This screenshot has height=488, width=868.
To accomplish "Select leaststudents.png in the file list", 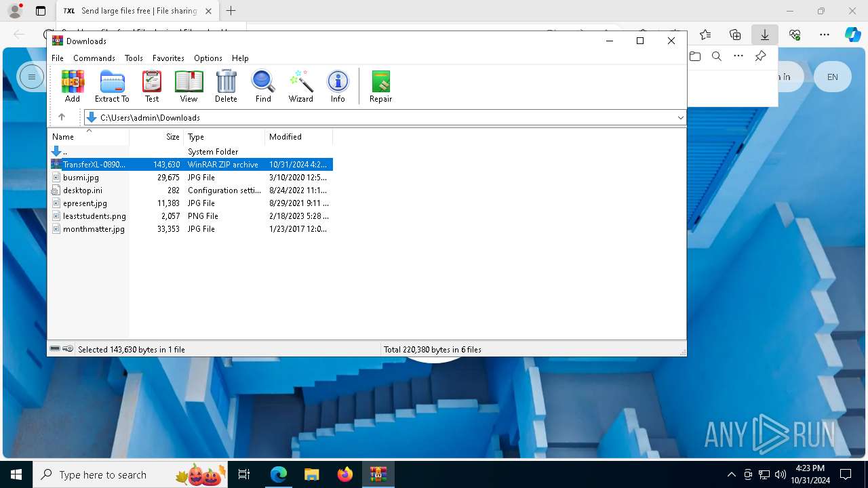I will (94, 216).
